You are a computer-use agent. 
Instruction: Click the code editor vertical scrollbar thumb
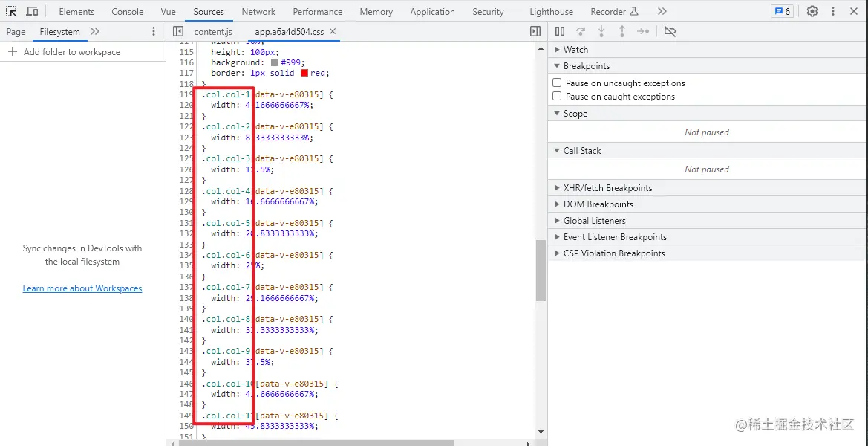tap(541, 271)
